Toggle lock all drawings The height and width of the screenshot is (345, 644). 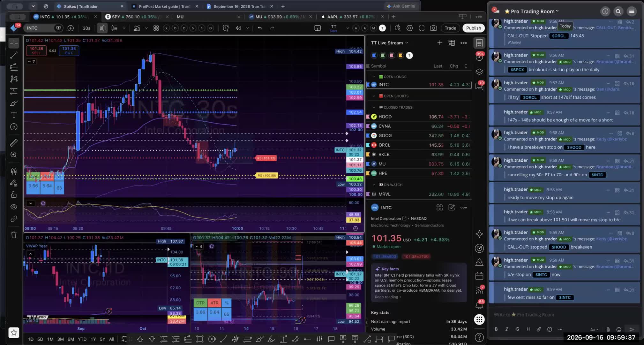14,195
